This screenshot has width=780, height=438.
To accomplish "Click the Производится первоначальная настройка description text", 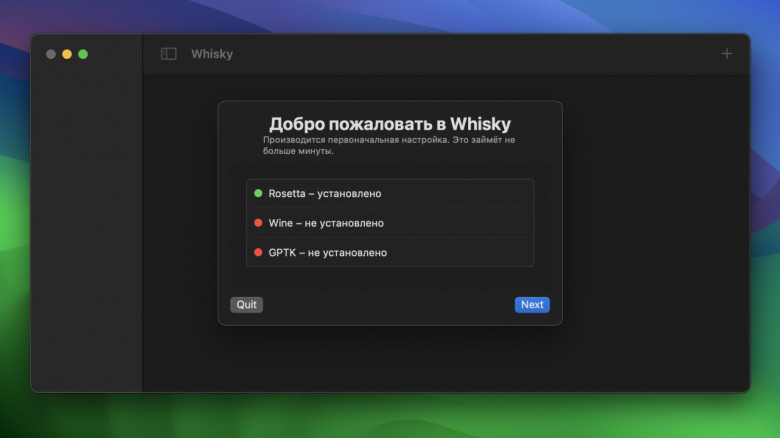I will click(389, 145).
